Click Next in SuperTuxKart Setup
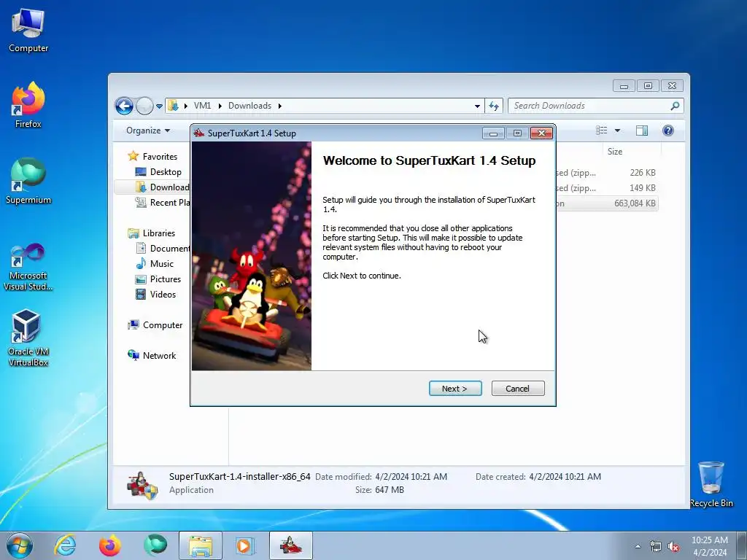The width and height of the screenshot is (747, 560). click(455, 389)
